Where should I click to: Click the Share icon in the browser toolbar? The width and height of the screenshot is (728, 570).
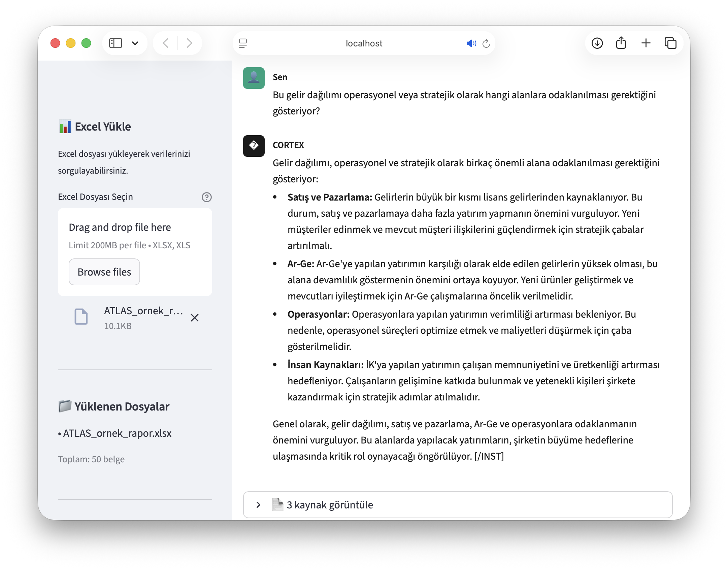[621, 43]
